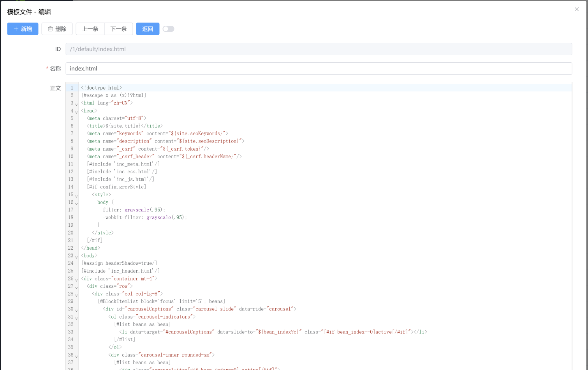Click the 新增 add button
The height and width of the screenshot is (370, 588).
tap(23, 29)
